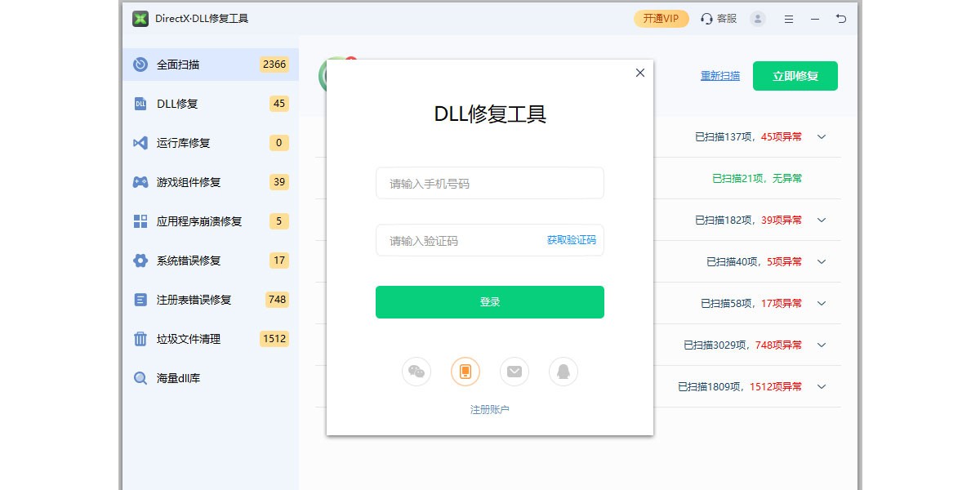Open 客服 customer service headset
980x490 pixels.
(x=719, y=19)
